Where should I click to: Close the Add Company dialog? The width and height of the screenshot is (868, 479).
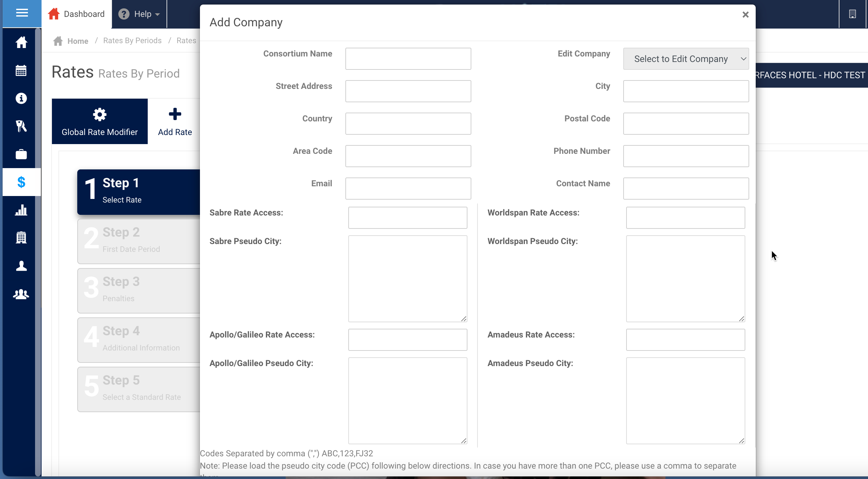click(x=745, y=15)
